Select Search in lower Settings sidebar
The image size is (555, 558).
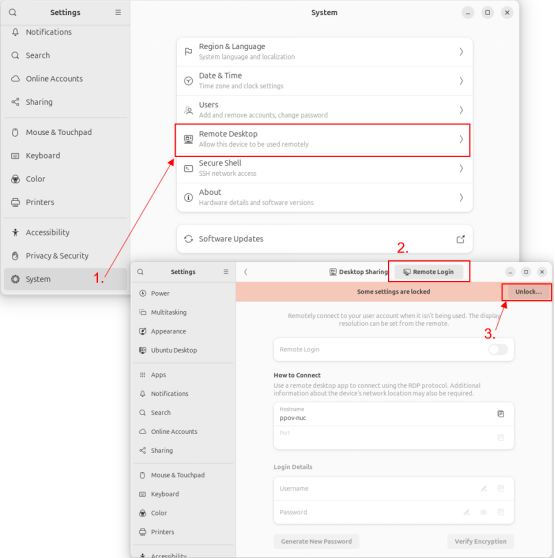184,413
